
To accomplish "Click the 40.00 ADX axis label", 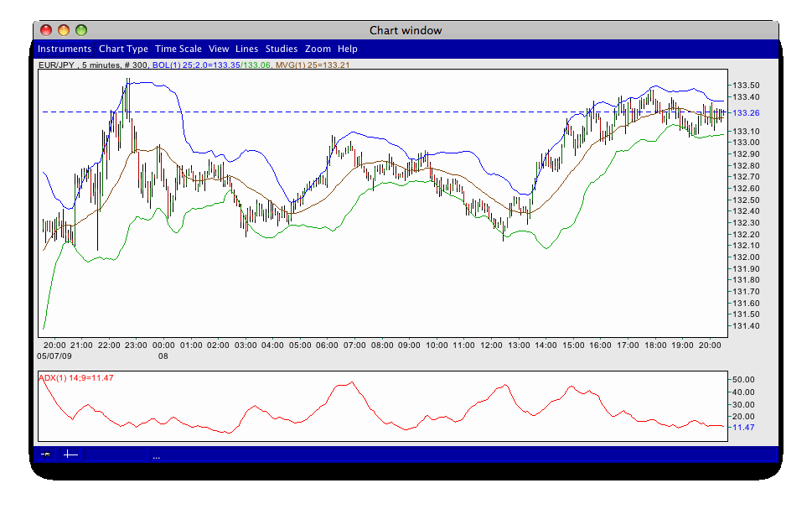I will (742, 392).
